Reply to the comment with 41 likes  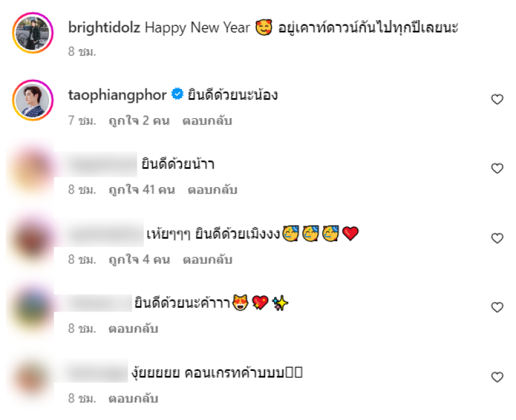213,190
